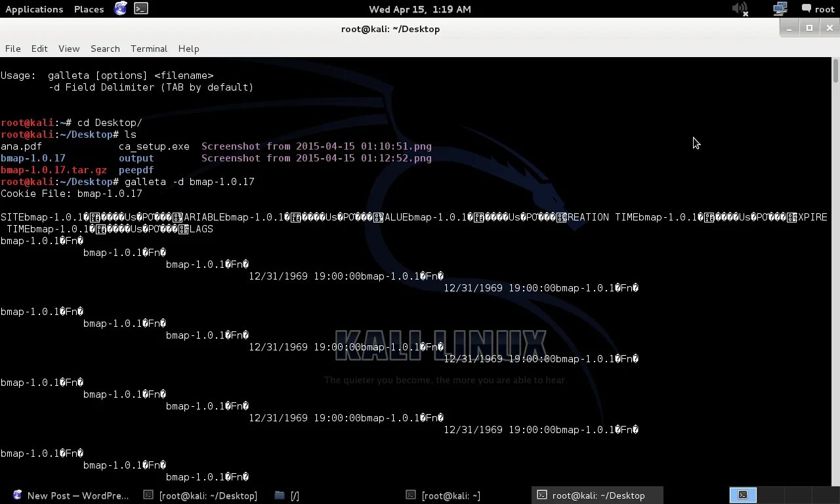Open the Edit menu
840x504 pixels.
(x=39, y=49)
